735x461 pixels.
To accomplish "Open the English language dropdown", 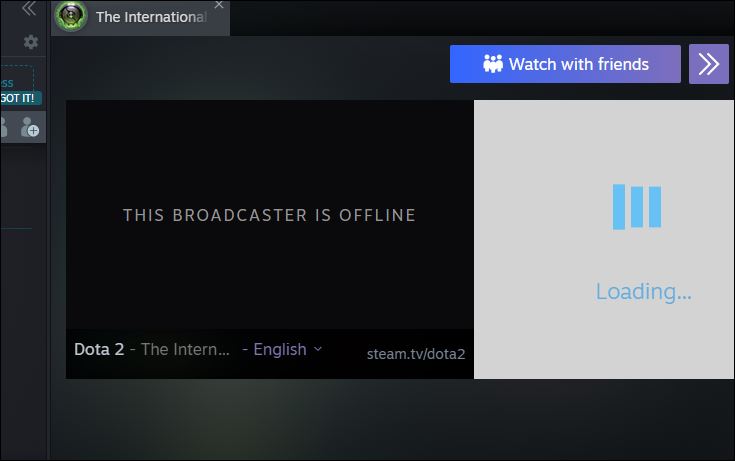I will [x=288, y=349].
